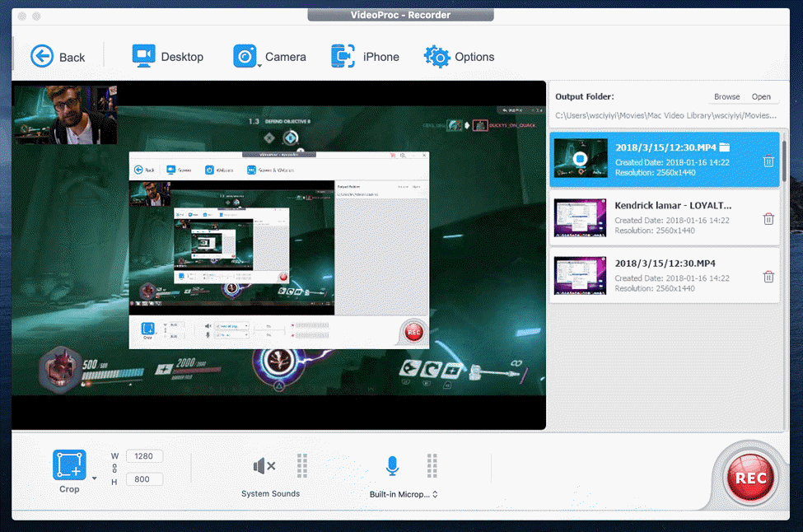Select the Crop tool
Image resolution: width=803 pixels, height=532 pixels.
pyautogui.click(x=68, y=465)
